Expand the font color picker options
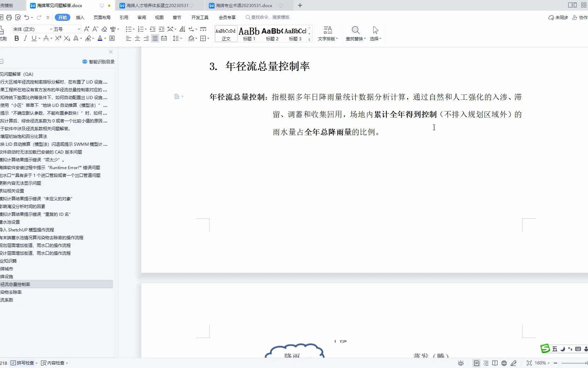This screenshot has height=368, width=588. [x=104, y=39]
